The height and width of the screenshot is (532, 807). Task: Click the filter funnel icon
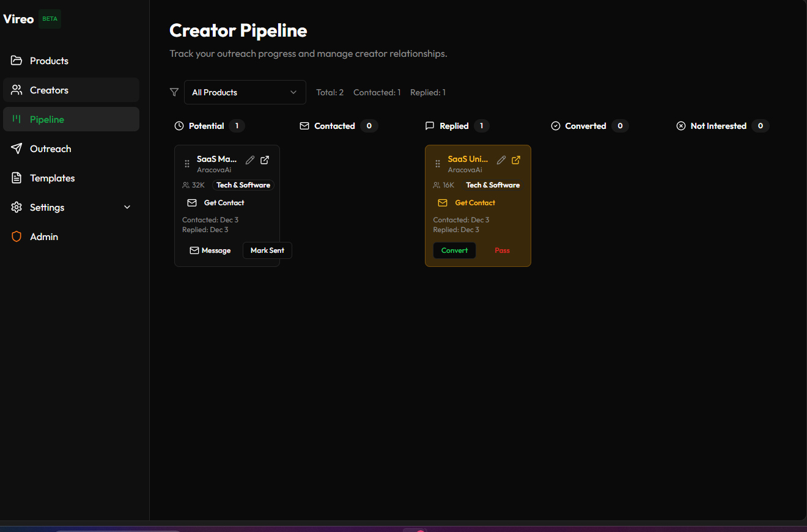174,92
